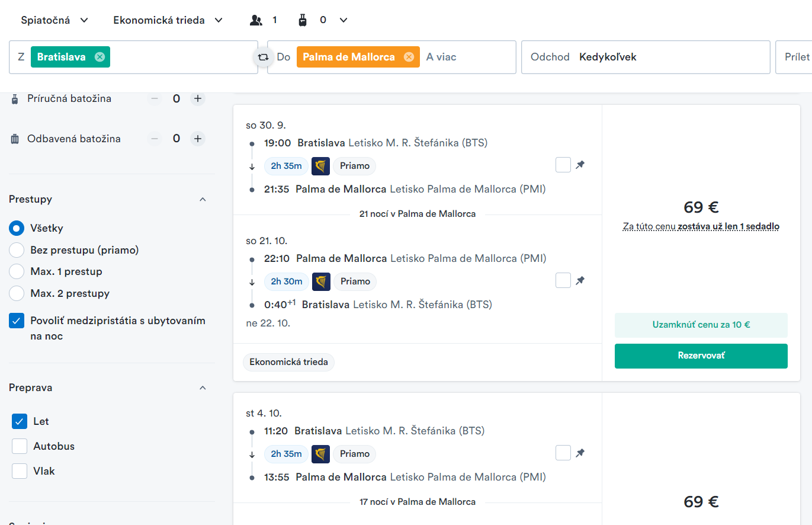Click Uzamknúť cenu za 10 € button

(701, 325)
